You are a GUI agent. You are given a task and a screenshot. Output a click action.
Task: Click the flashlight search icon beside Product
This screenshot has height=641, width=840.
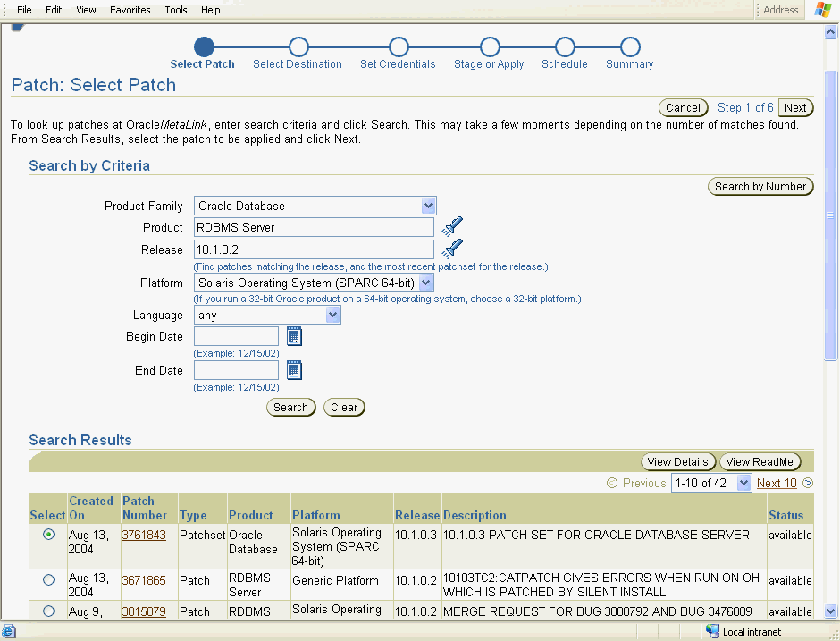pyautogui.click(x=451, y=226)
